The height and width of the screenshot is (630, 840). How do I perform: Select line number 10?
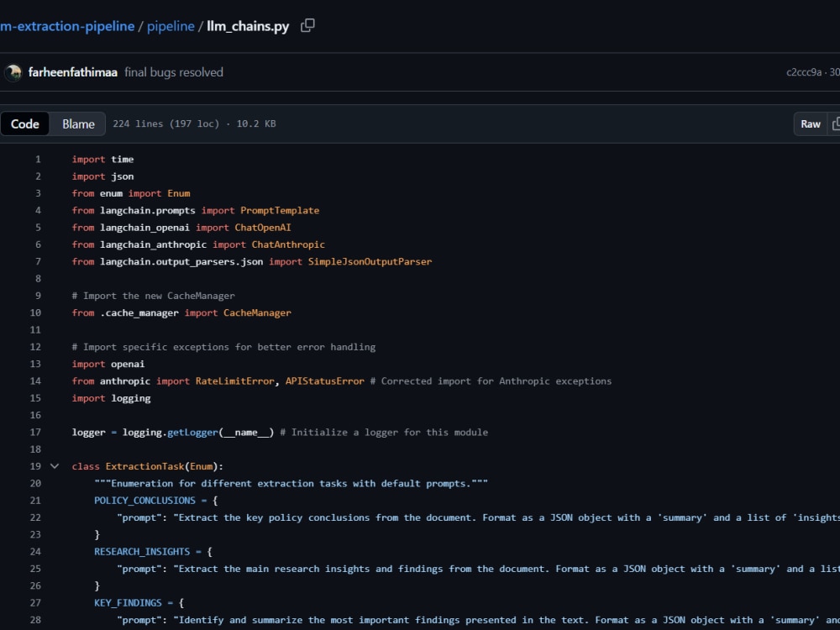coord(35,312)
